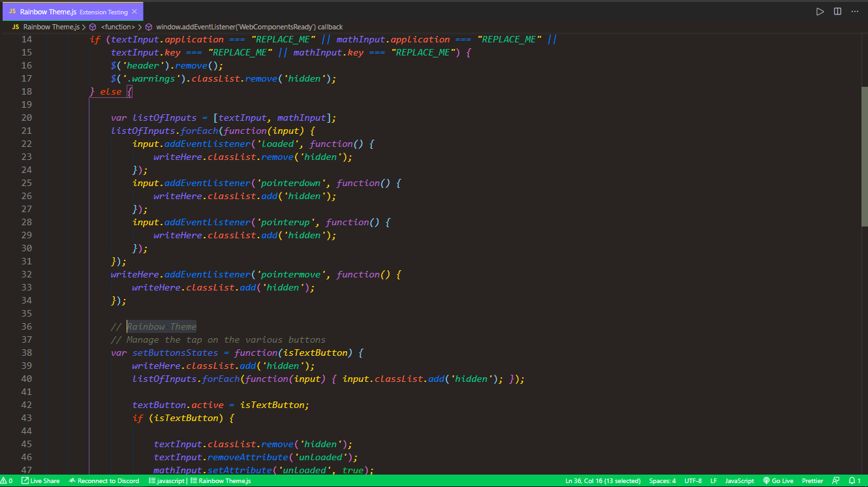
Task: Click Rainbow Theme.js in the breadcrumb
Action: (51, 27)
